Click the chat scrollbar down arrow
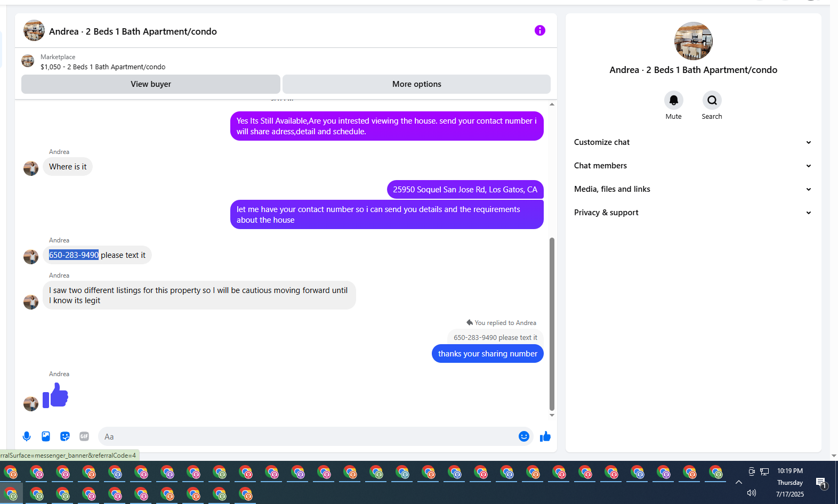The height and width of the screenshot is (504, 838). point(552,416)
